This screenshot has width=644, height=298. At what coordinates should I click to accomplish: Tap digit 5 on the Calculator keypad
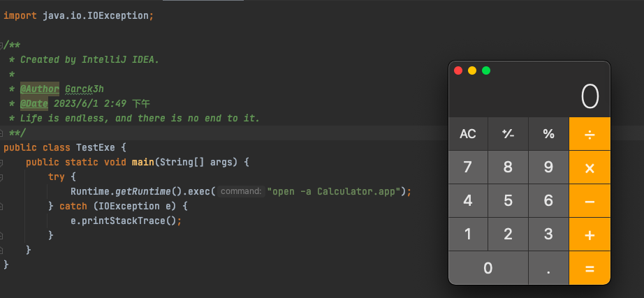[508, 201]
